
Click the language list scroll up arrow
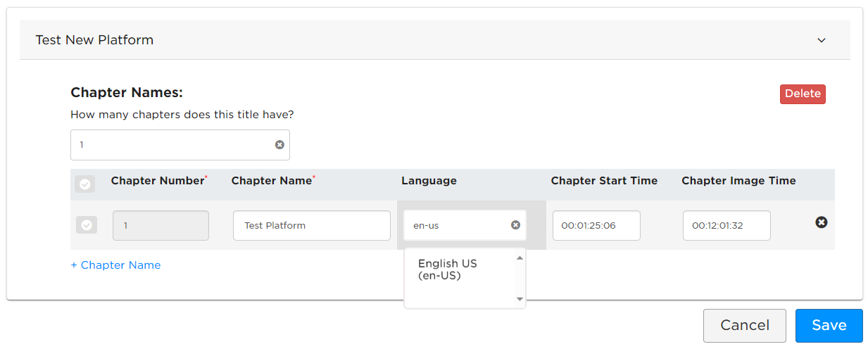(x=520, y=258)
